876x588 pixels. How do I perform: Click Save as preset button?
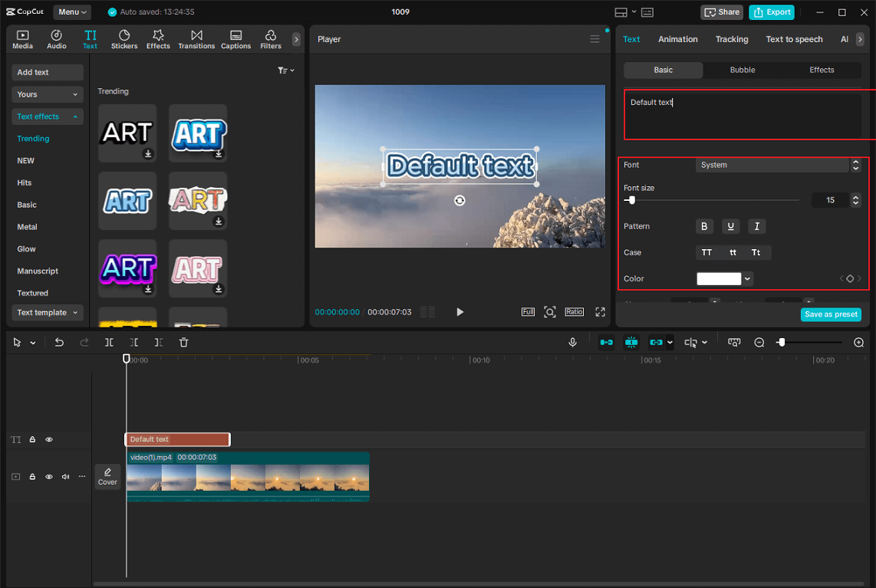[831, 314]
